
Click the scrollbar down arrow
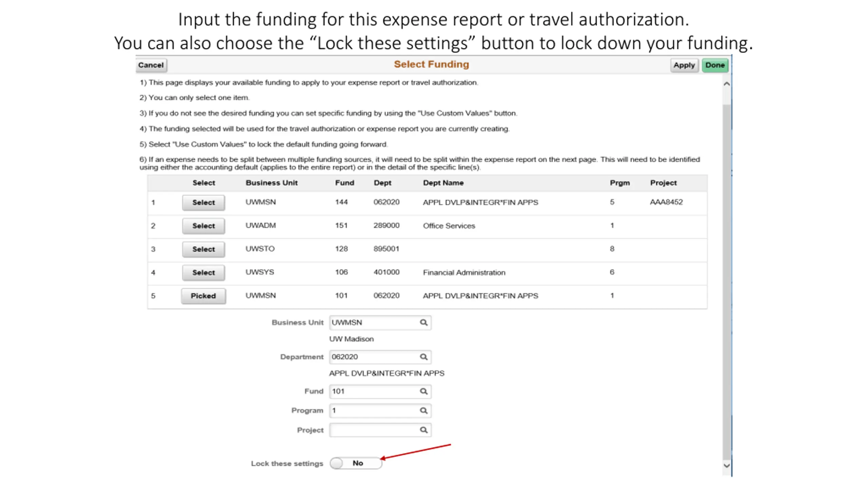coord(727,466)
